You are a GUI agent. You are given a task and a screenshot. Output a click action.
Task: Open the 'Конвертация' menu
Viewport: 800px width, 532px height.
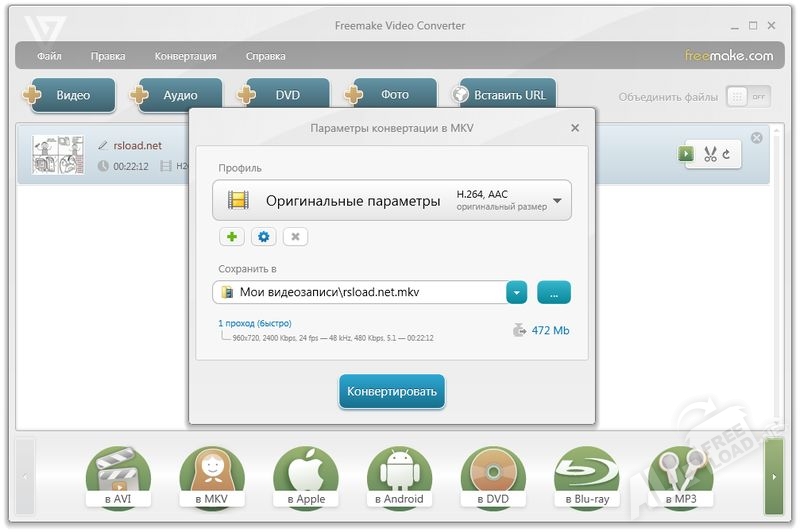185,56
